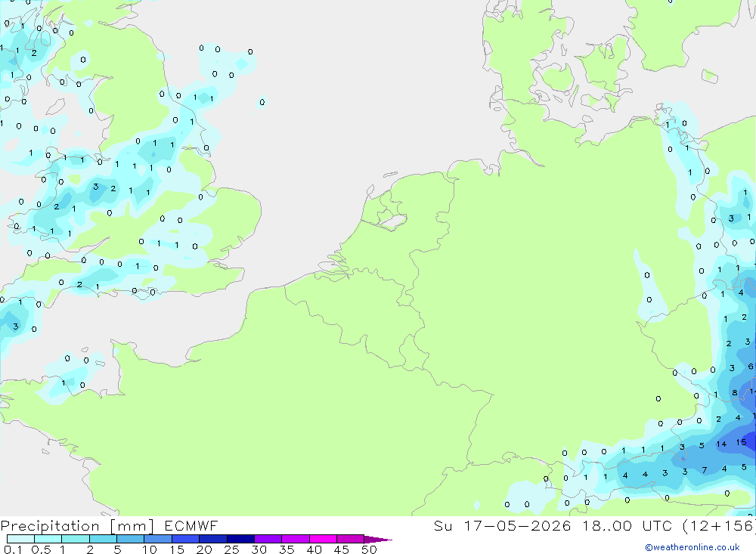The image size is (756, 554).
Task: Click the map precipitation value "8"
Action: pyautogui.click(x=734, y=393)
